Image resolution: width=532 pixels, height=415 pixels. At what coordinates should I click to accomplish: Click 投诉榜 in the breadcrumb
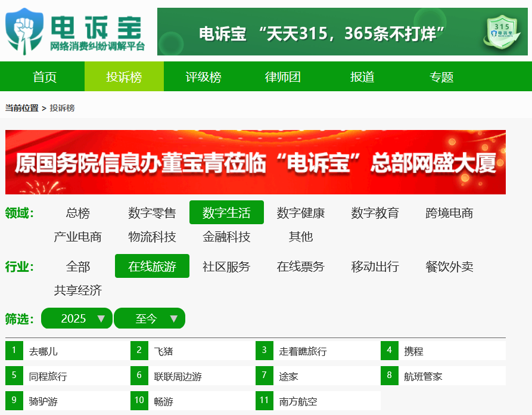click(x=62, y=108)
